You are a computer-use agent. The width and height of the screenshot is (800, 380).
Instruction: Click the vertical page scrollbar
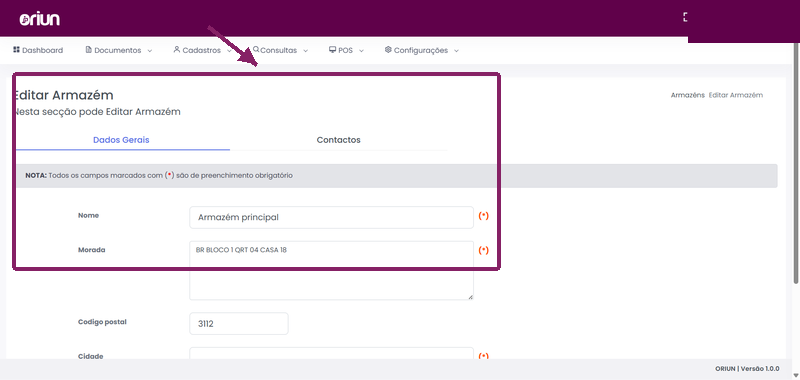coord(796,163)
